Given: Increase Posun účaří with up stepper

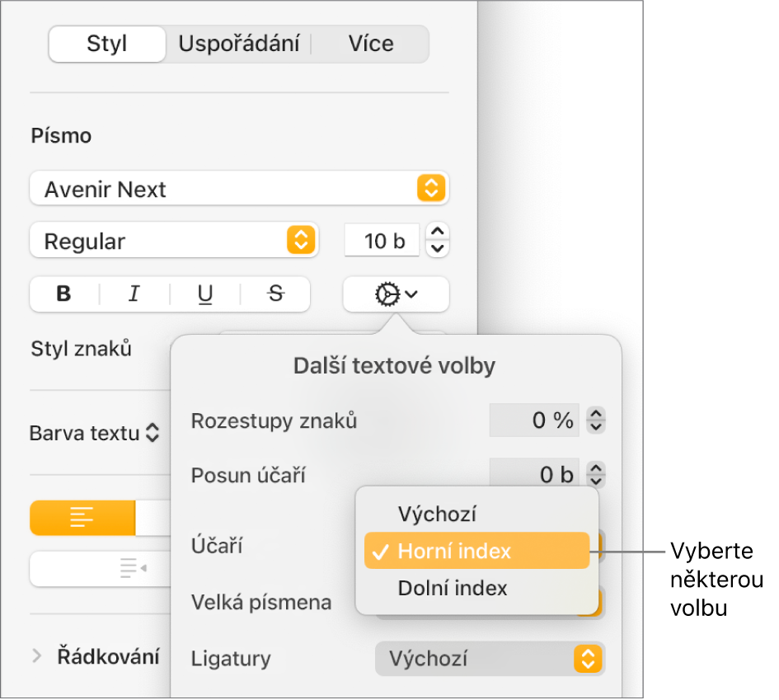Looking at the screenshot, I should coord(596,468).
